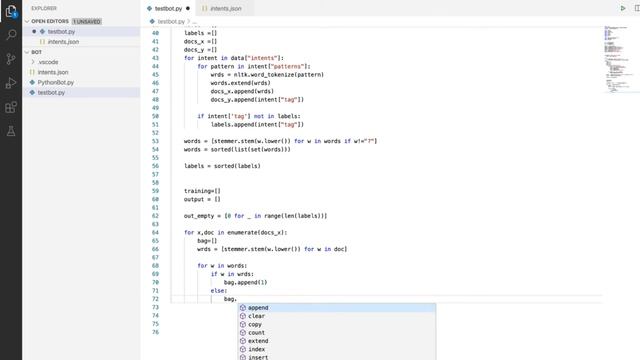Screen dimensions: 640x360
Task: Click the split editor icon
Action: coord(637,8)
